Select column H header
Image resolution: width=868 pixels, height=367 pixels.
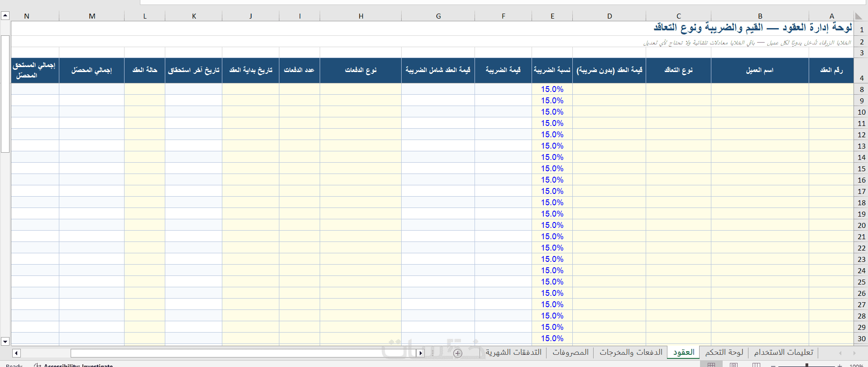[x=361, y=16]
